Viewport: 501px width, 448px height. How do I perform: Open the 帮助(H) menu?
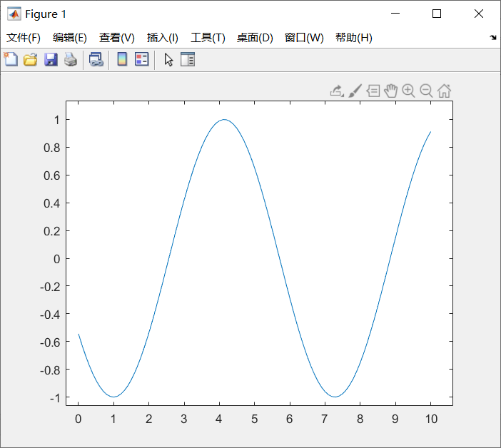coord(354,38)
